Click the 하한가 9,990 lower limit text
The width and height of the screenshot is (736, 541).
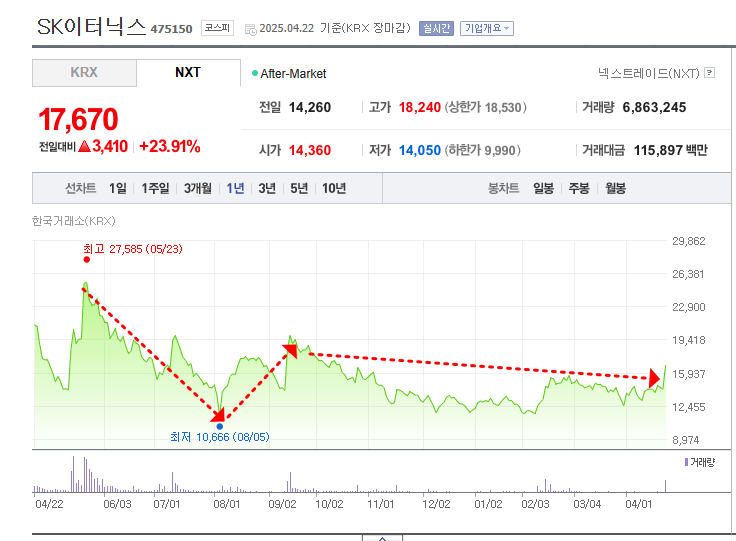[483, 150]
